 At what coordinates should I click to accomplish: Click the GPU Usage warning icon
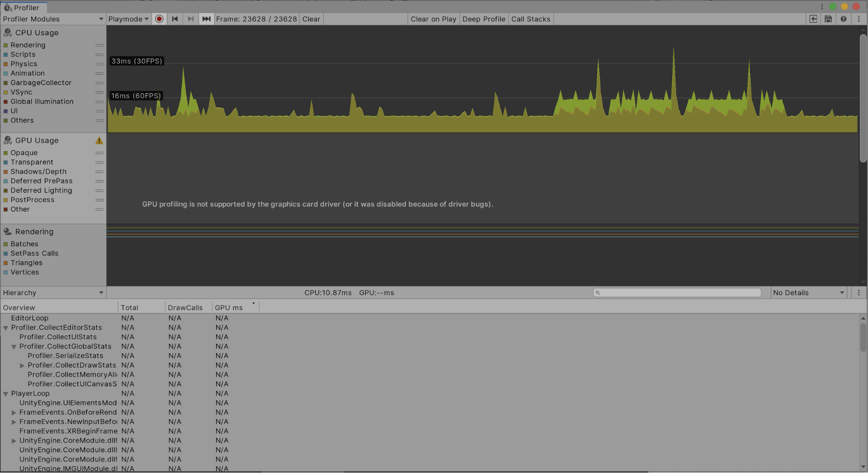click(x=99, y=141)
